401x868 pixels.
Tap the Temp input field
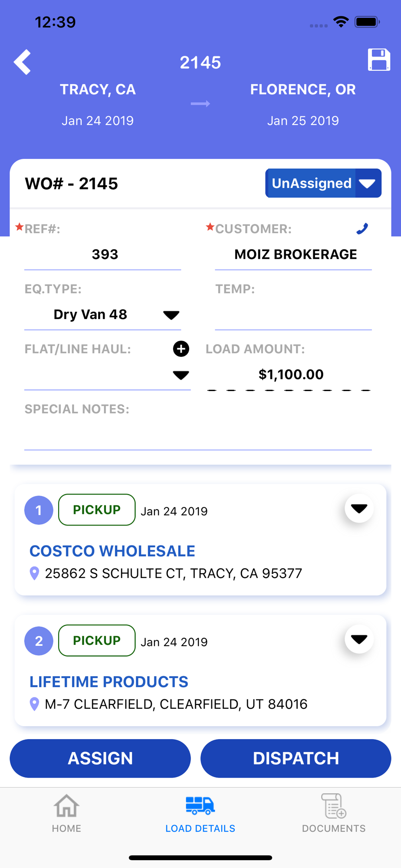point(293,315)
